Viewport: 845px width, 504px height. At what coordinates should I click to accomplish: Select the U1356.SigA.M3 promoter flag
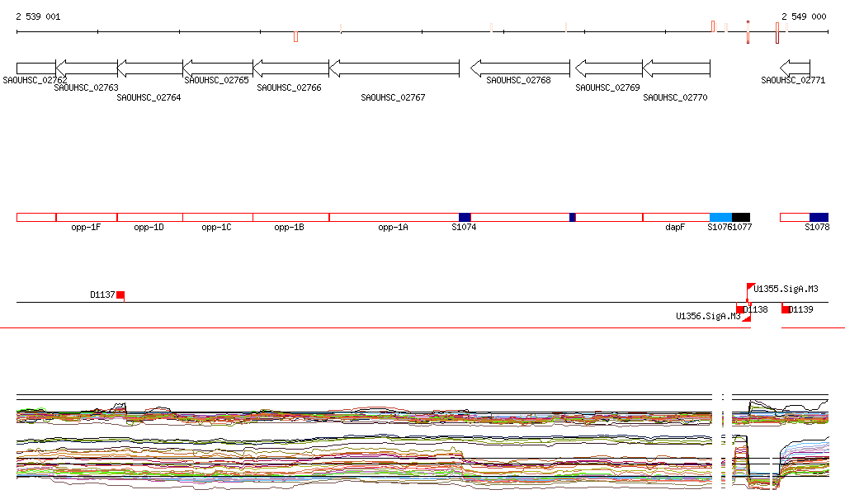747,318
